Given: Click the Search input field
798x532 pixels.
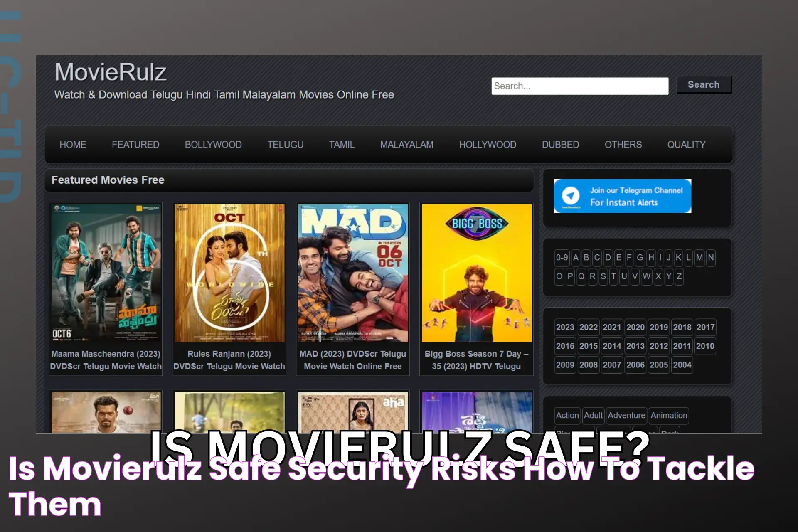Looking at the screenshot, I should [x=580, y=86].
